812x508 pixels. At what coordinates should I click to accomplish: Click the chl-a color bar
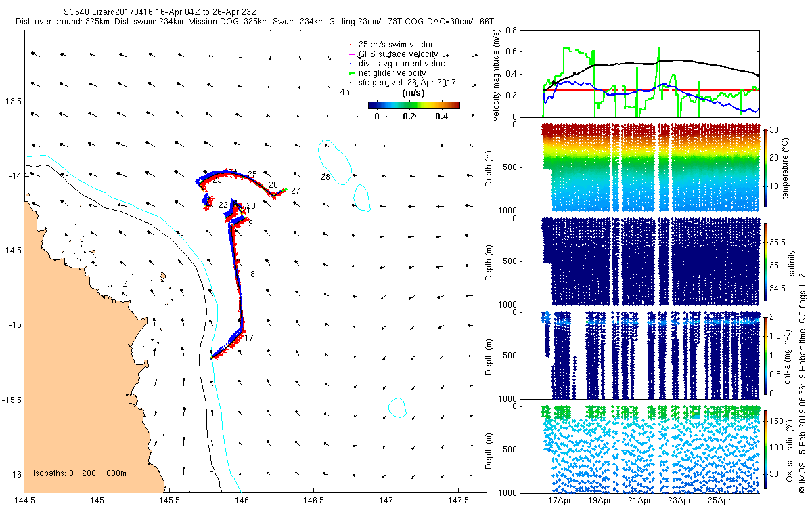[x=766, y=355]
